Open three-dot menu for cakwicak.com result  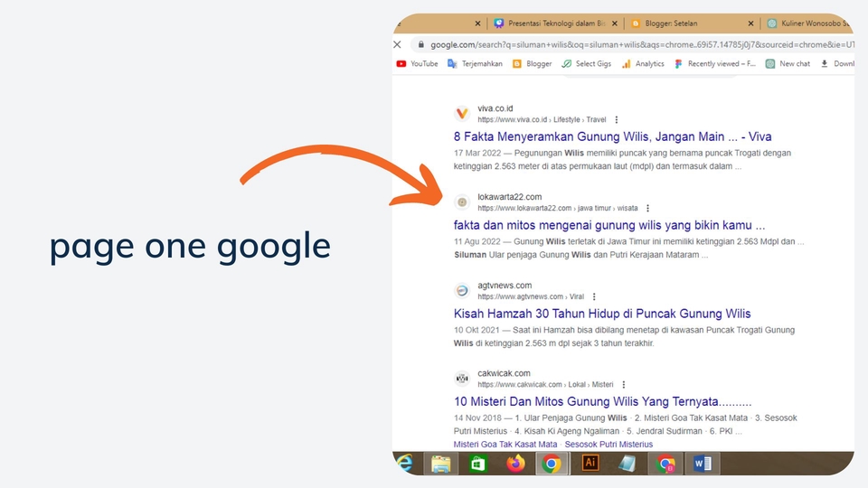[623, 385]
